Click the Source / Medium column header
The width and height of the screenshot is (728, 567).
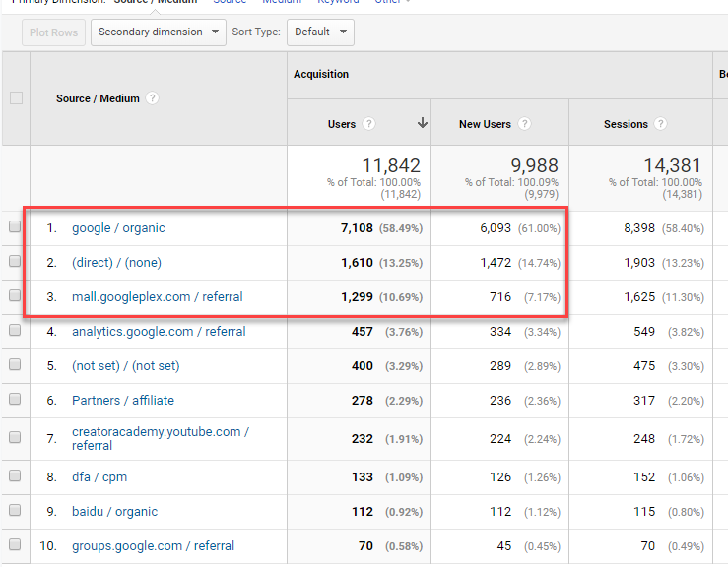[98, 98]
